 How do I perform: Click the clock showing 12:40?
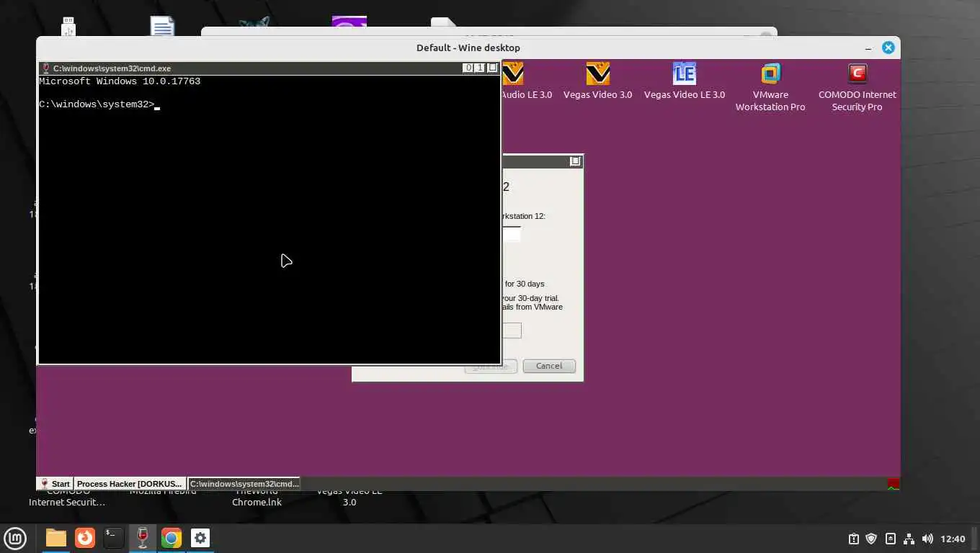pyautogui.click(x=953, y=539)
